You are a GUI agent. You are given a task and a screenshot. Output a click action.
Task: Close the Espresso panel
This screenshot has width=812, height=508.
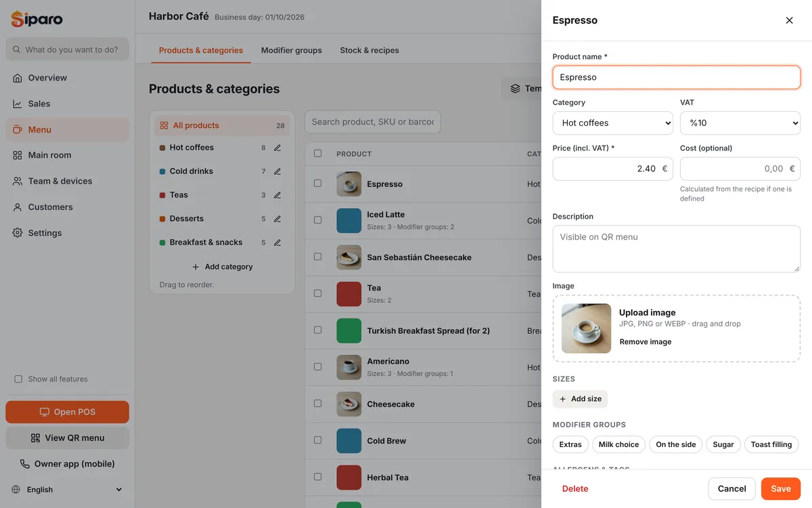click(789, 20)
